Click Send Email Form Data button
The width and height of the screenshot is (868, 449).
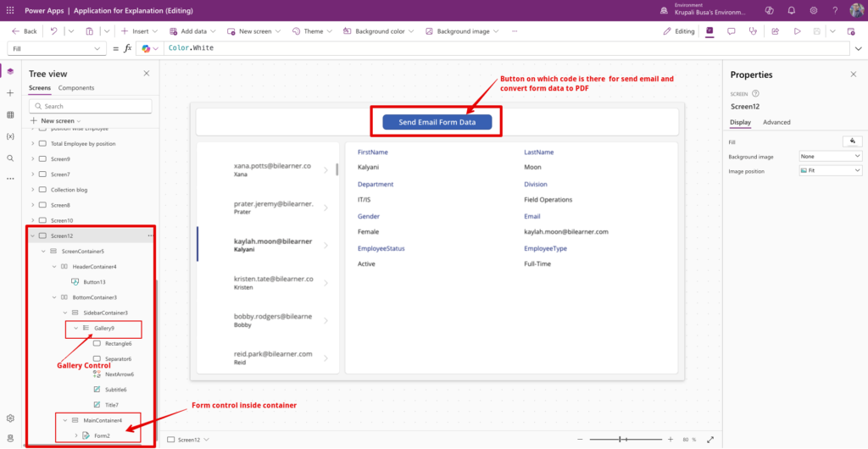[x=437, y=122]
